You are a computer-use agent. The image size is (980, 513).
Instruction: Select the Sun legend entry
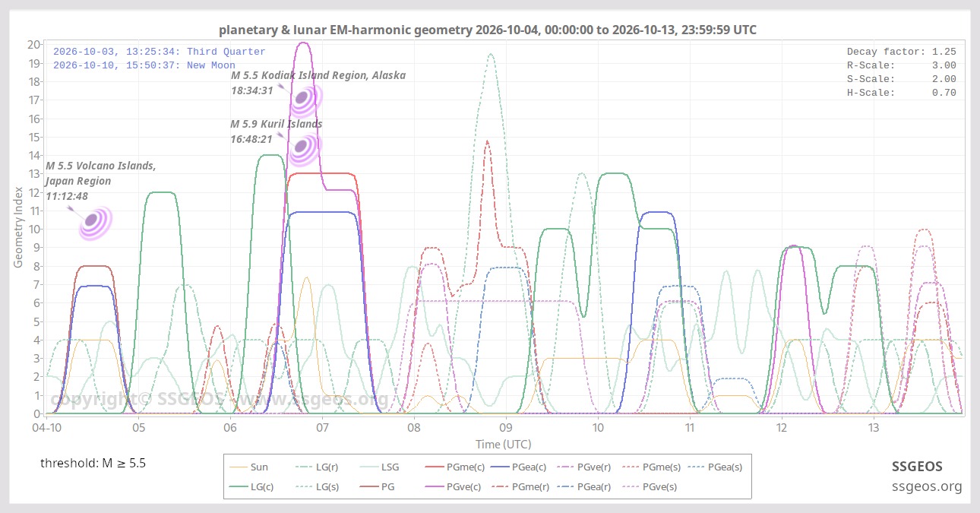point(248,467)
